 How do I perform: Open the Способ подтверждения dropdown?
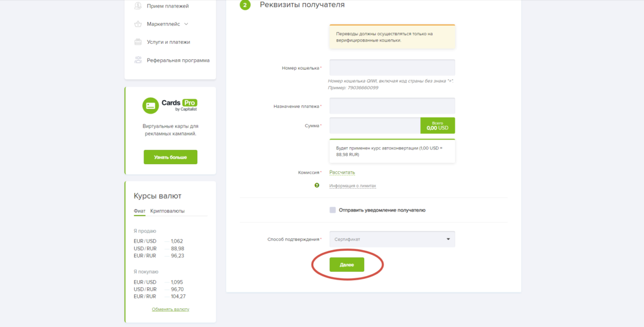(x=392, y=239)
